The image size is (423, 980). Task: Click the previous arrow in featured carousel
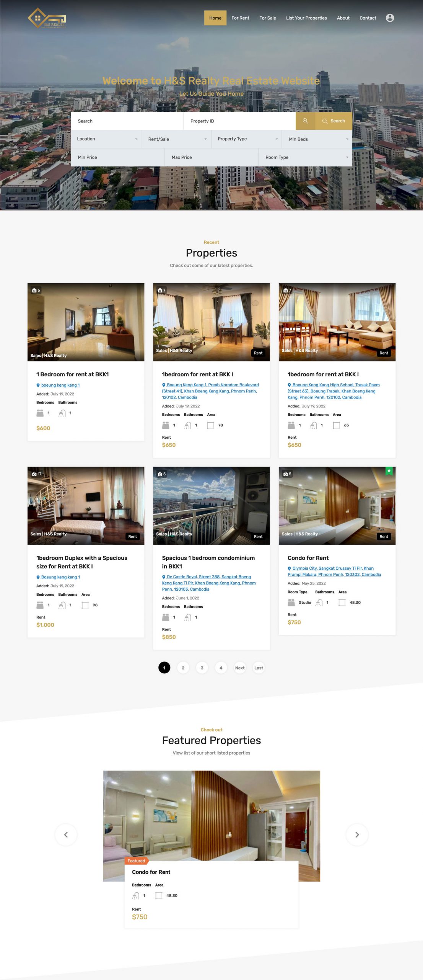[x=66, y=835]
